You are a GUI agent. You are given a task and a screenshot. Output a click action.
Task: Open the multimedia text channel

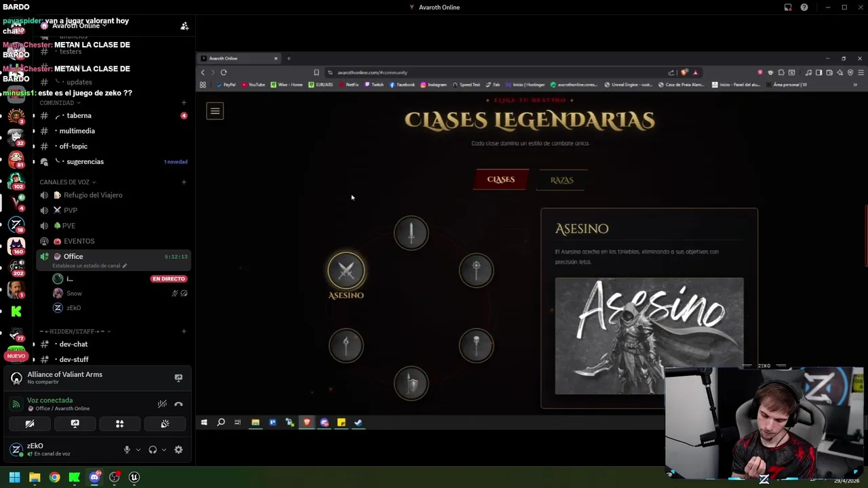pyautogui.click(x=113, y=131)
